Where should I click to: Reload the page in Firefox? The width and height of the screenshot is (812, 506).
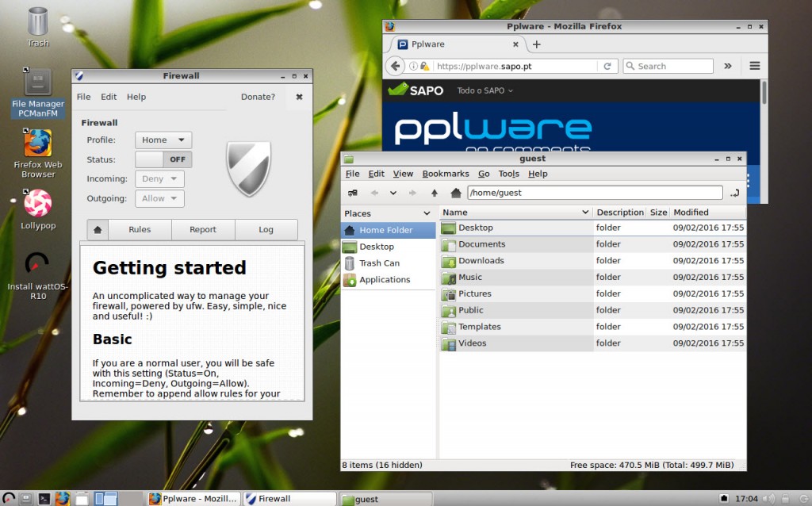pyautogui.click(x=607, y=67)
